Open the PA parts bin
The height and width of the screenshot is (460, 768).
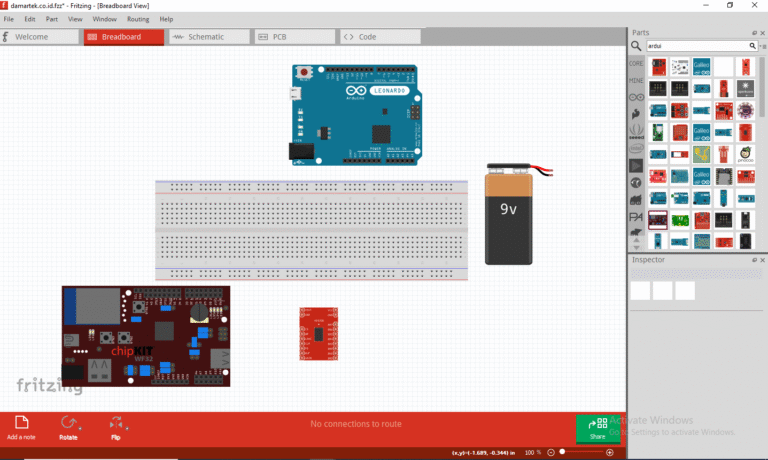pyautogui.click(x=636, y=217)
